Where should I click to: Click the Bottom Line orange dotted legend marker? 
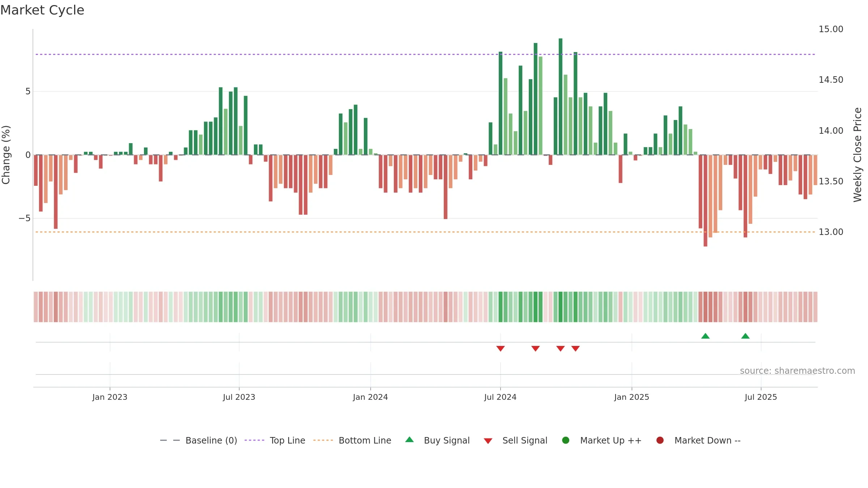coord(323,440)
